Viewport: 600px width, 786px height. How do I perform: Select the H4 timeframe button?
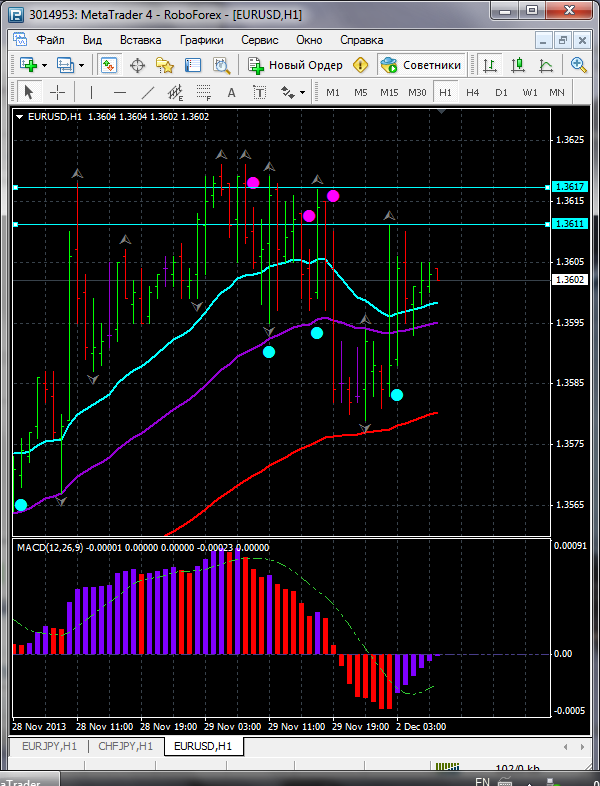pyautogui.click(x=473, y=92)
